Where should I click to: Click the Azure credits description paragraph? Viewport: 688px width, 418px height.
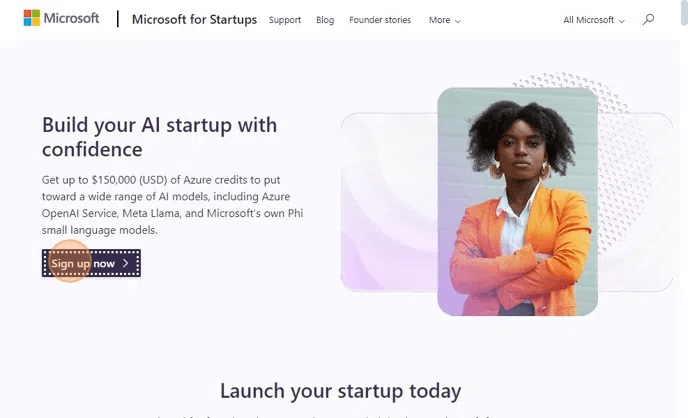[172, 205]
